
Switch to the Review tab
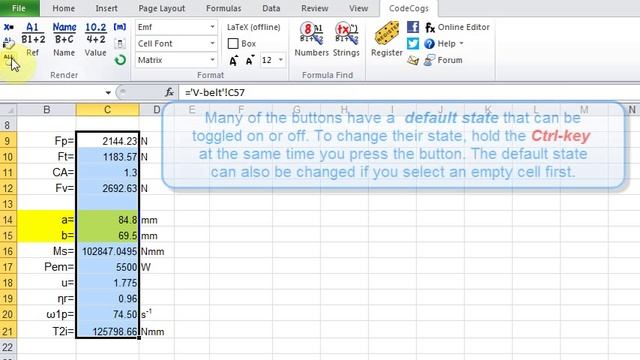pyautogui.click(x=314, y=8)
